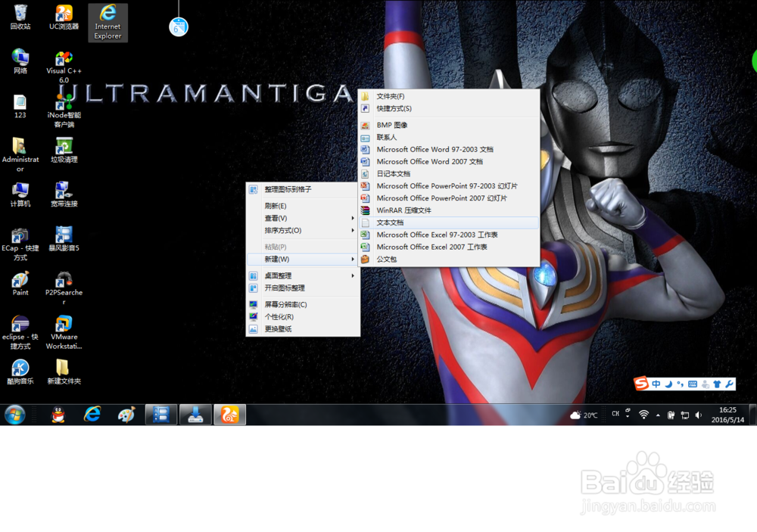
Task: Create new 文件夹(F) from submenu
Action: (449, 97)
